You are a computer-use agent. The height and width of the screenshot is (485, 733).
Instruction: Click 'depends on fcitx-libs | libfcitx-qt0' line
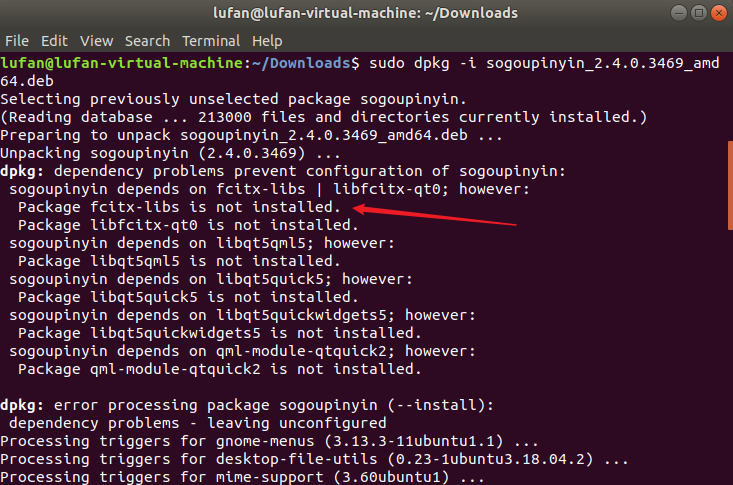[269, 189]
